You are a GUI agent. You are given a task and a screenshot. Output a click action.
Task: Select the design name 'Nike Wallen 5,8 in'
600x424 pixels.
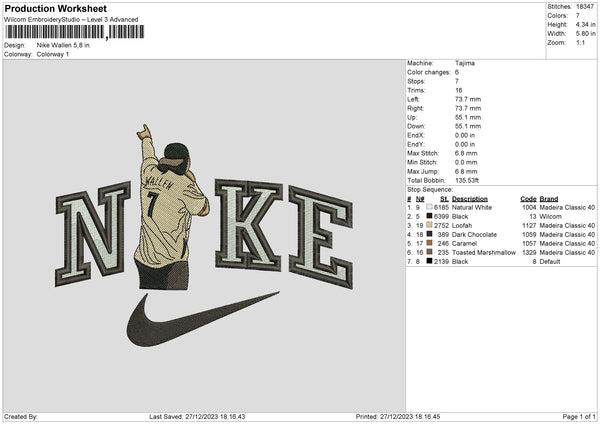[x=63, y=45]
